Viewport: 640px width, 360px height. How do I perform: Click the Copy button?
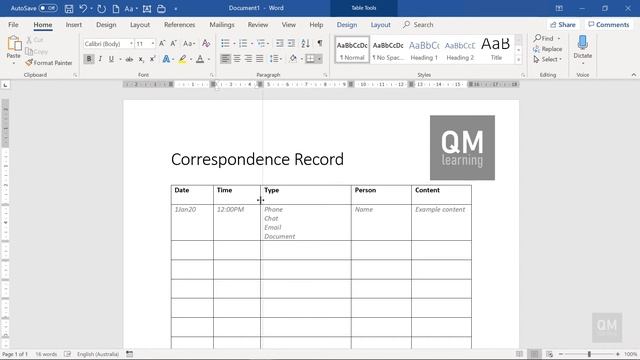tap(36, 51)
